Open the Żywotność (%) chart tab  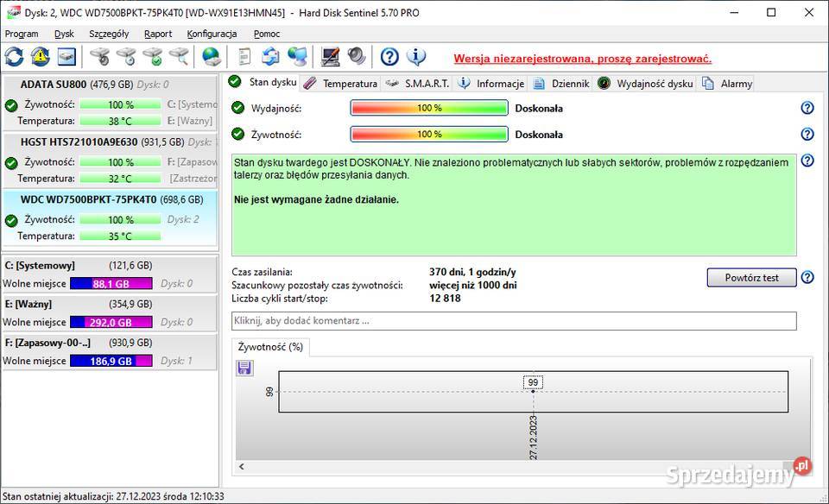tap(270, 347)
